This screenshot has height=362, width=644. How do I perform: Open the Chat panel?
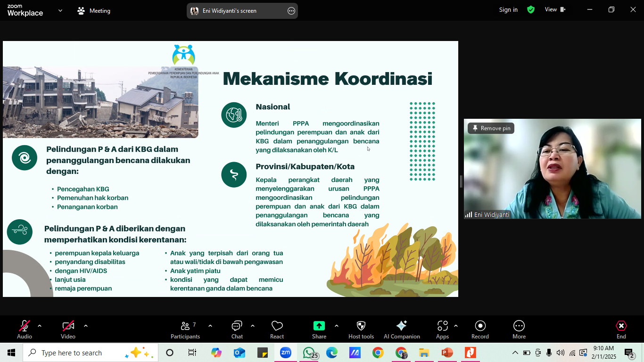click(x=237, y=329)
